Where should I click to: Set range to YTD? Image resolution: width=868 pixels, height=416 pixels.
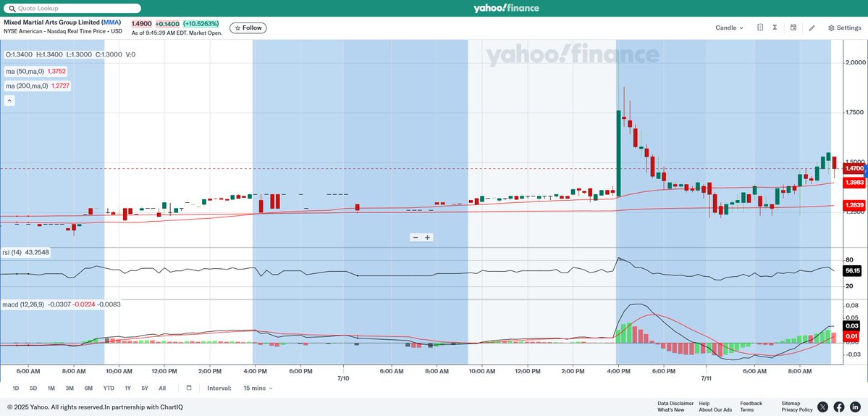pyautogui.click(x=109, y=388)
